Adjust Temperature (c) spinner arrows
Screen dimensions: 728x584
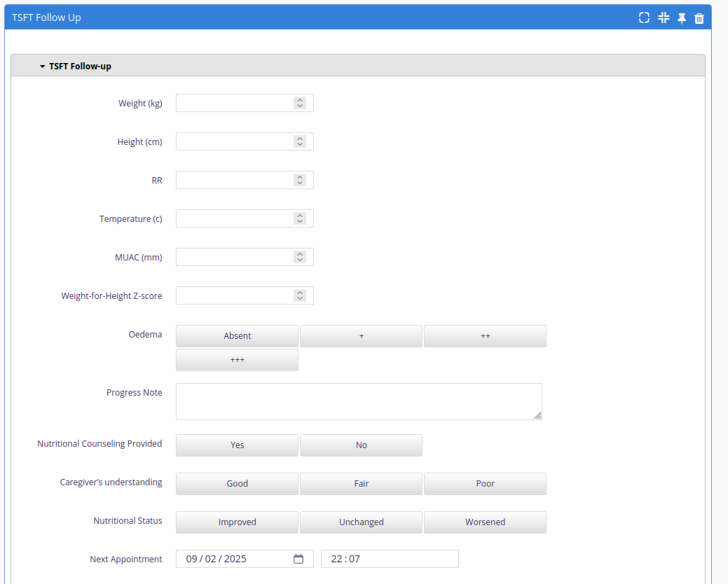pos(300,218)
